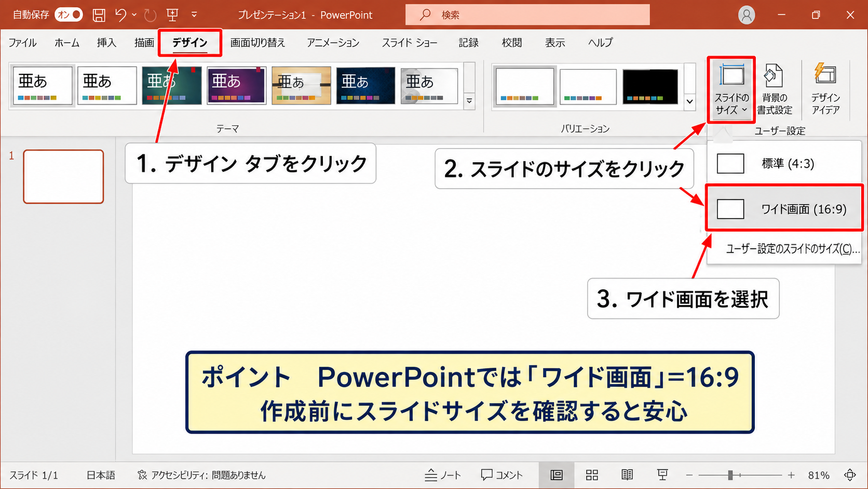Switch to Normal view icon
This screenshot has height=489, width=868.
coord(557,475)
